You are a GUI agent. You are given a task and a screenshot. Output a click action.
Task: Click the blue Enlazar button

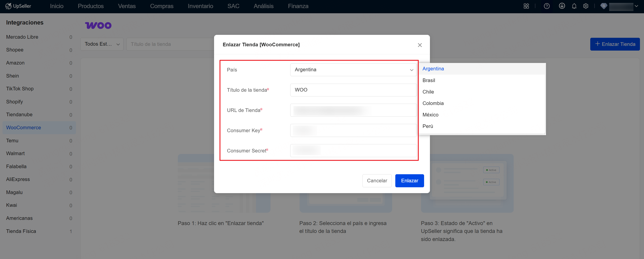click(x=409, y=181)
